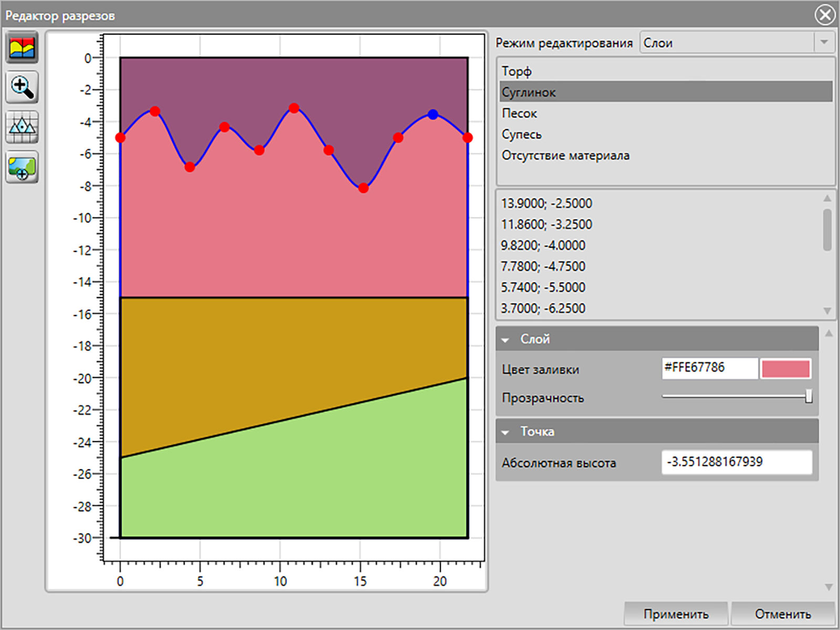Collapse the Точка section
The height and width of the screenshot is (630, 840).
pos(506,433)
